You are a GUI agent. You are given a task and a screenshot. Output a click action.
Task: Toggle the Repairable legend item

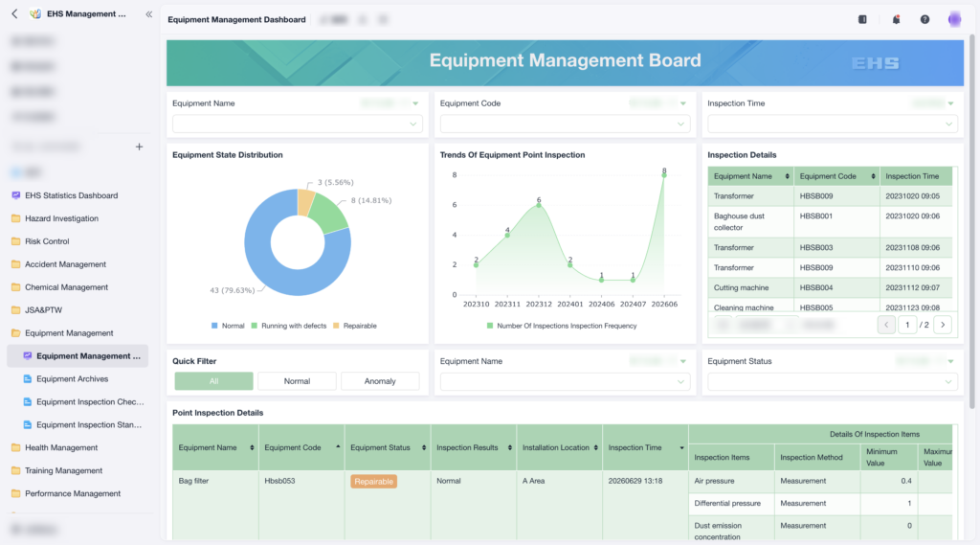point(354,326)
